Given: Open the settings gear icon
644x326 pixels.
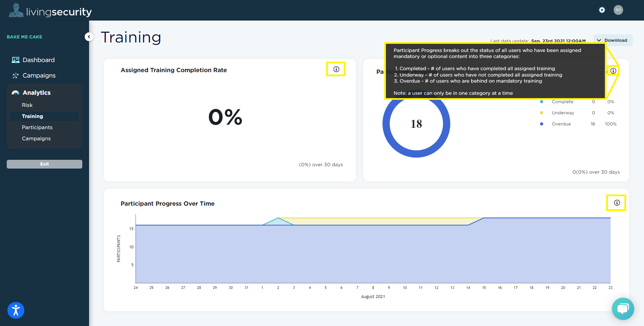Looking at the screenshot, I should [602, 10].
